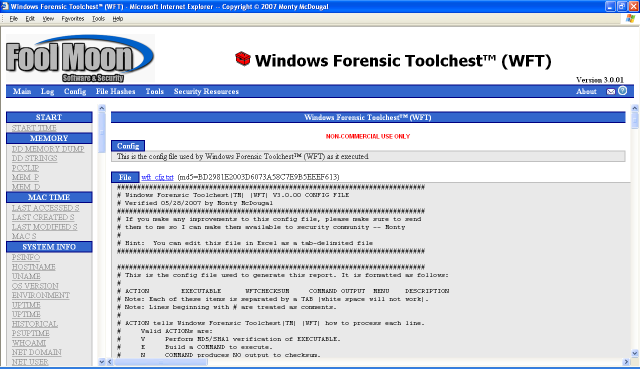Click main content scrollbar down arrow
This screenshot has width=640, height=369.
click(635, 353)
